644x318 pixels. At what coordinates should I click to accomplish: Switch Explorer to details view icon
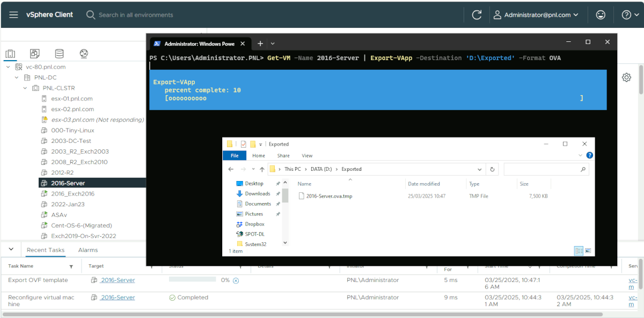[x=579, y=251]
